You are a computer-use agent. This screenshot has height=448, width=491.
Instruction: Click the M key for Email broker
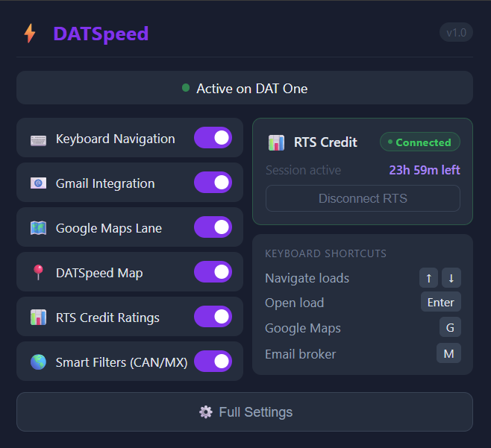coord(448,353)
